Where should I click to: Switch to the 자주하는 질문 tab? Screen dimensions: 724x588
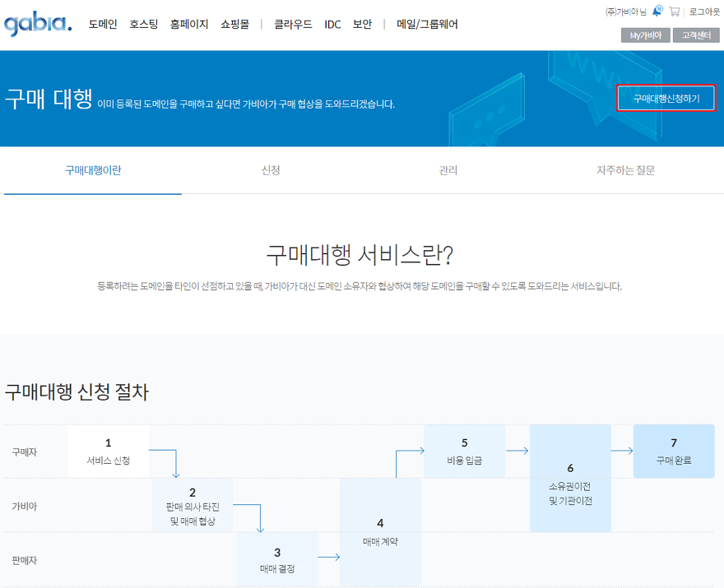[x=625, y=170]
